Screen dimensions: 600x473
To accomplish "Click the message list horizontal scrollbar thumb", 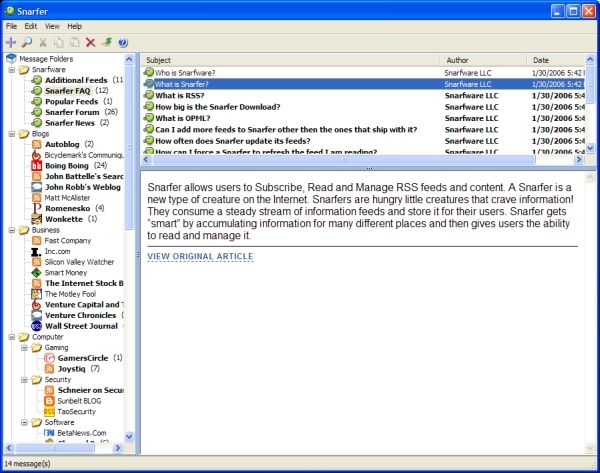I will coord(344,160).
